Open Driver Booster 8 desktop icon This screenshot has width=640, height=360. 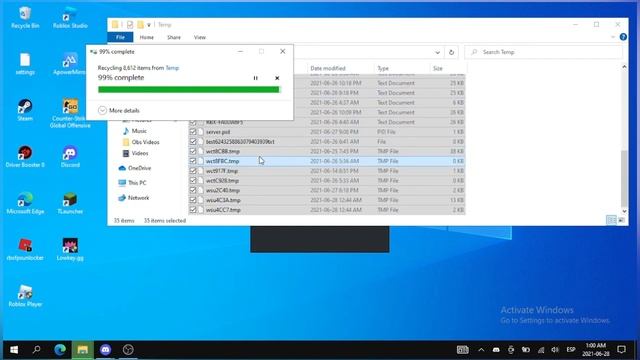[25, 157]
